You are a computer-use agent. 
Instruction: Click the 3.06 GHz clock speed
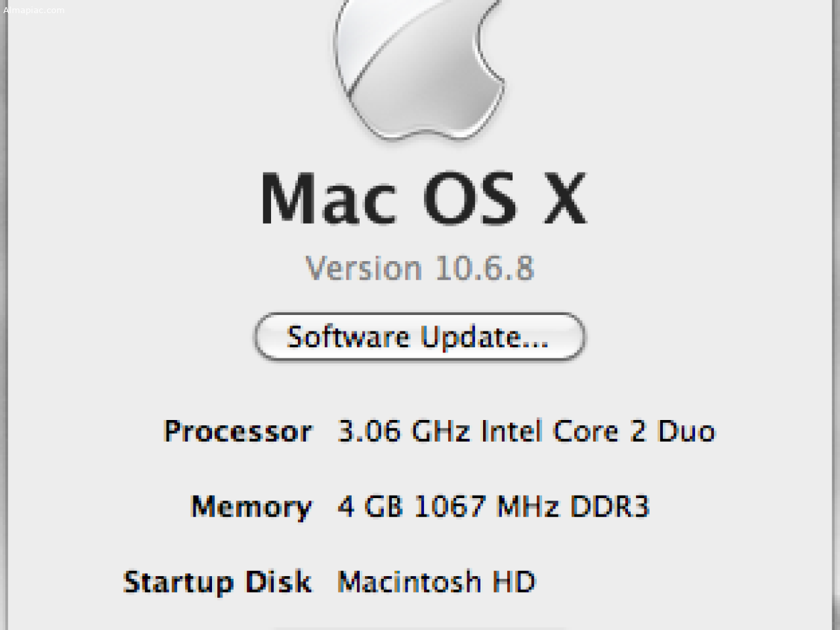click(404, 431)
